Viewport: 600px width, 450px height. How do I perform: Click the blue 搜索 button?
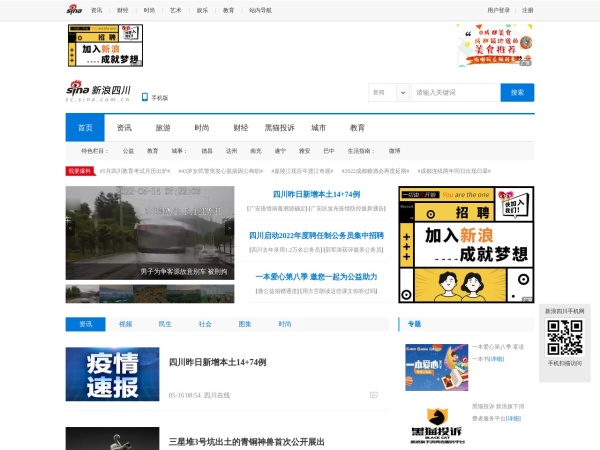point(517,93)
